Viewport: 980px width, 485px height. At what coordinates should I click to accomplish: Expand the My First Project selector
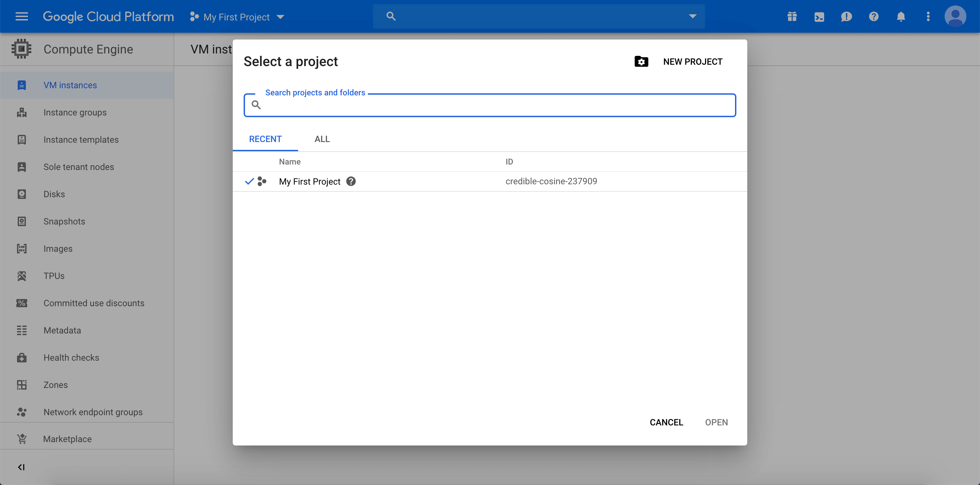pyautogui.click(x=237, y=17)
